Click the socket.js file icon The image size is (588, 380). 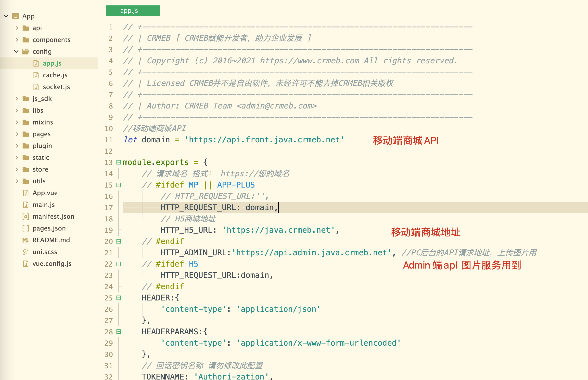tap(36, 87)
